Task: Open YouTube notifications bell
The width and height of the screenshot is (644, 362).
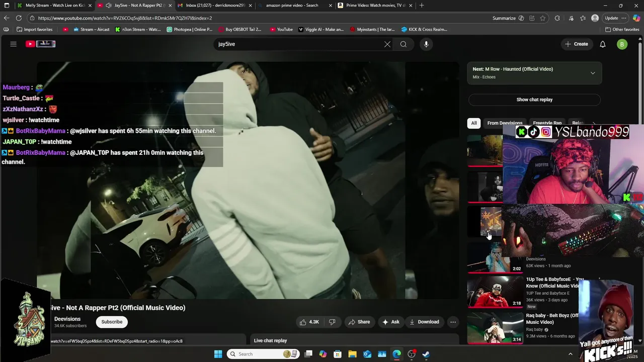Action: [603, 44]
